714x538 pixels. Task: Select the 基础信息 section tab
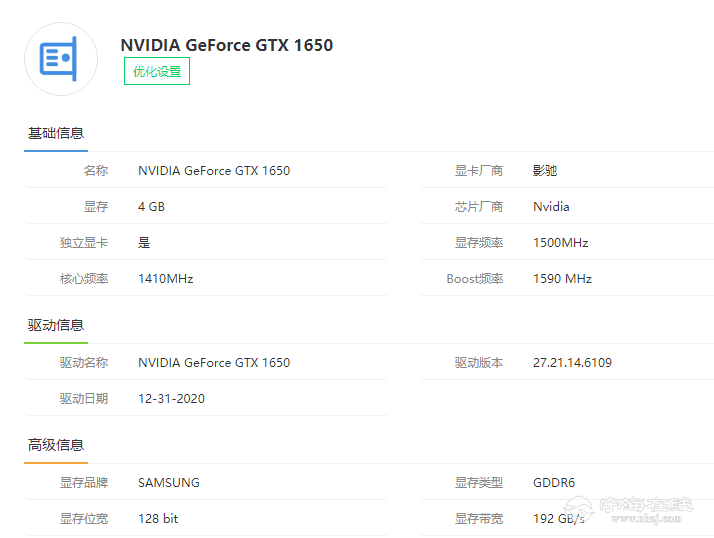[x=56, y=133]
